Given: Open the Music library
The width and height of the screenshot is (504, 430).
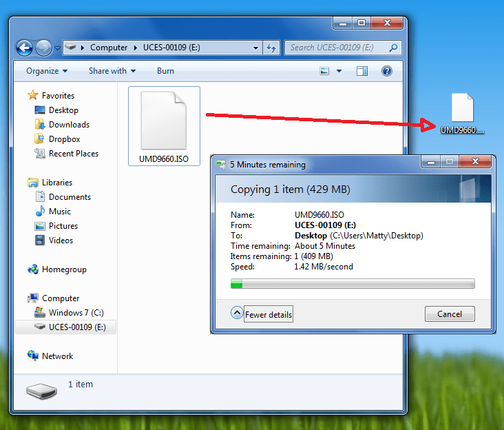Looking at the screenshot, I should coord(60,212).
